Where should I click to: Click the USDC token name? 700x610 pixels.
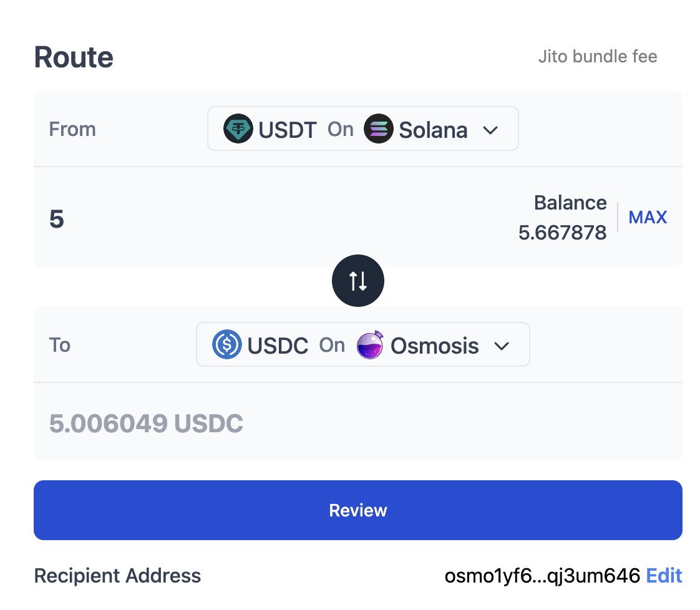(x=278, y=346)
